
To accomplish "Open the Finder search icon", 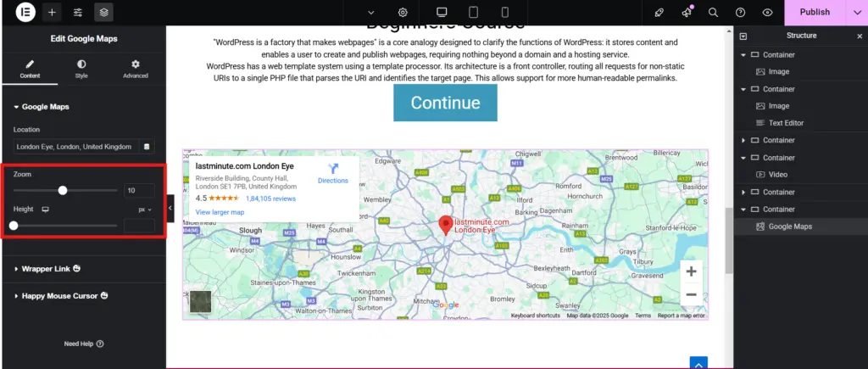I will point(713,12).
